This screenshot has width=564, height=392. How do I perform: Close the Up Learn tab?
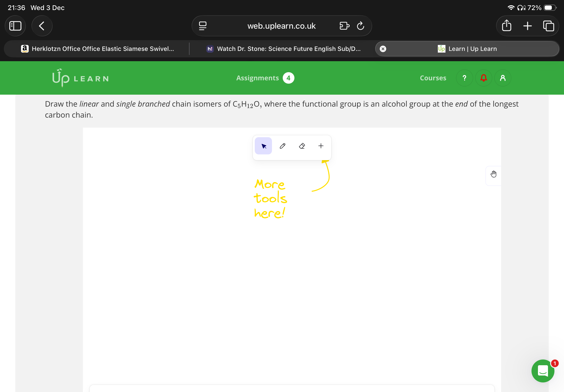click(x=383, y=49)
